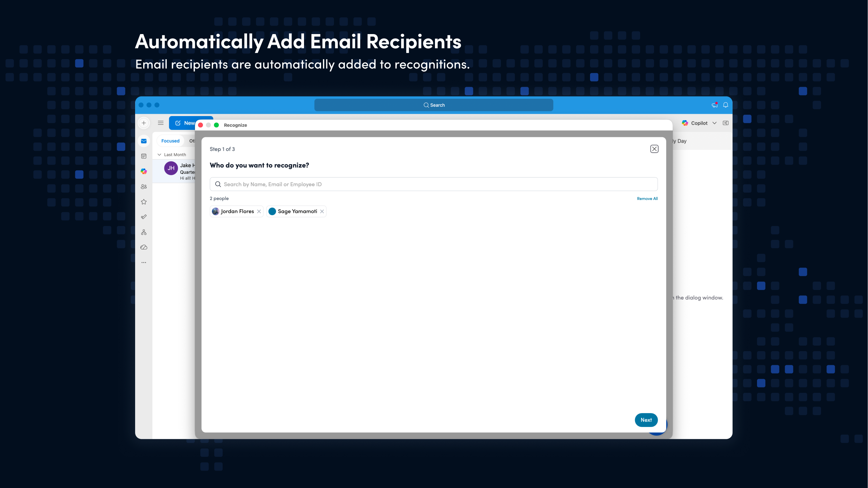The width and height of the screenshot is (868, 488).
Task: Switch to the Focused inbox tab
Action: point(170,141)
